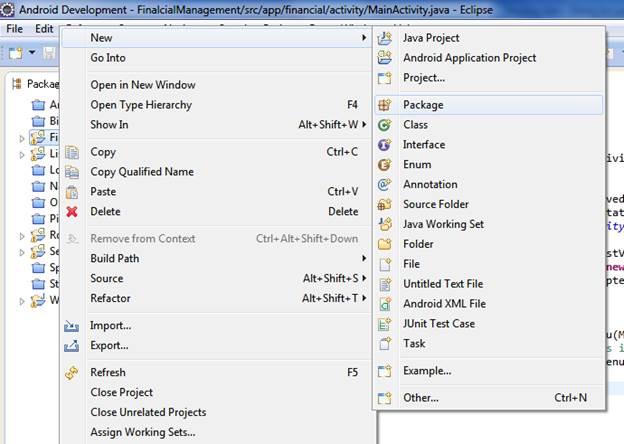The width and height of the screenshot is (624, 444).
Task: Select the Lo closed project folder
Action: (45, 170)
